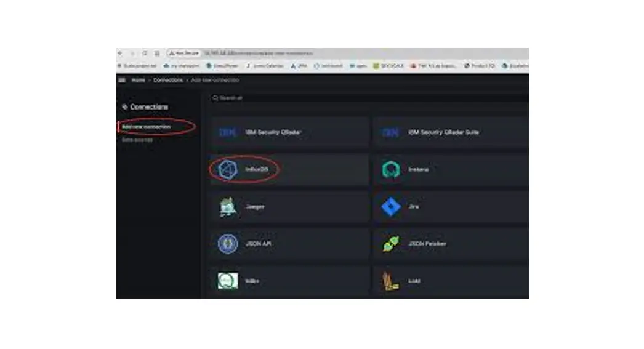Open the IBM Security QRadar logo
This screenshot has height=349, width=644.
point(228,132)
